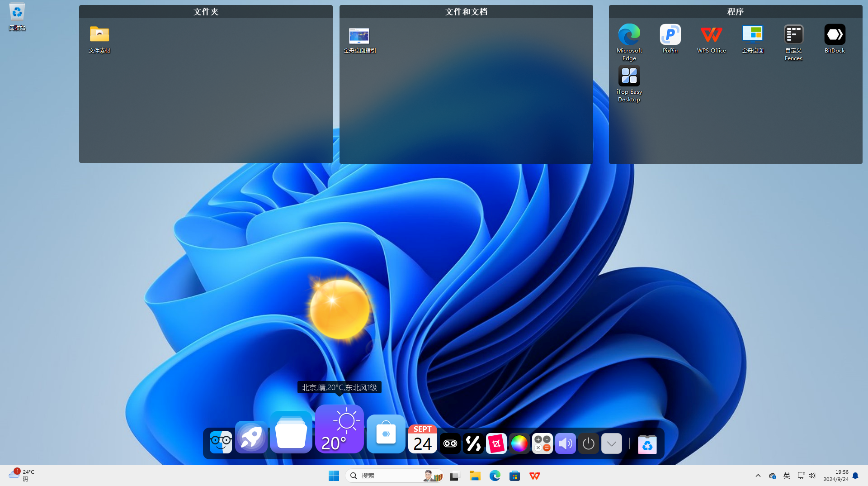Image resolution: width=868 pixels, height=486 pixels.
Task: Open the rocket launcher icon in the dock
Action: coord(251,437)
